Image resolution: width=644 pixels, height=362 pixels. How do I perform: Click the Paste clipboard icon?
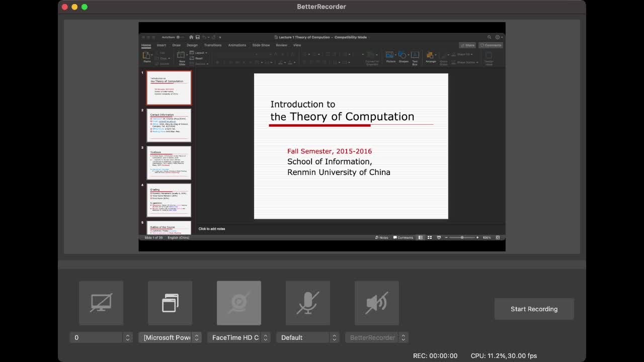(147, 55)
